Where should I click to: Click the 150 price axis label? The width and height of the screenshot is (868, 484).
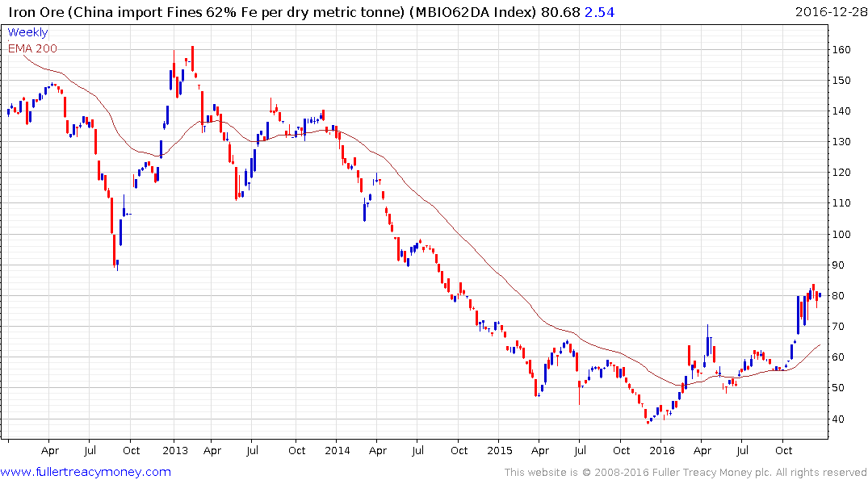coord(841,81)
